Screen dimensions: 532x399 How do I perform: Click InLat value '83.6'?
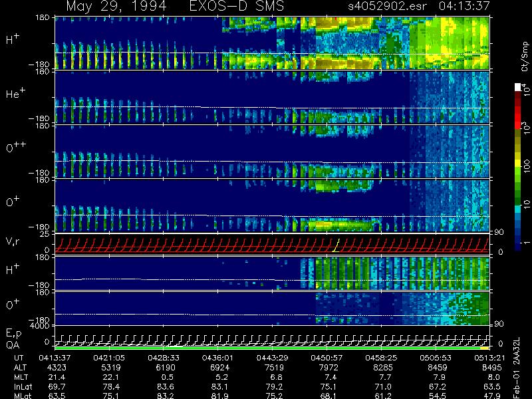pyautogui.click(x=167, y=387)
